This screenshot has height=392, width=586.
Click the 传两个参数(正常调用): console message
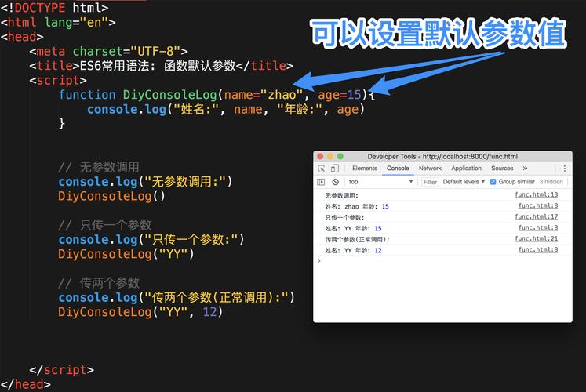tap(357, 240)
